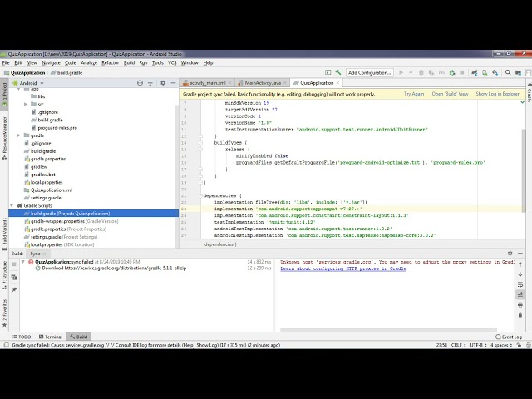Switch to the activity_main.xml tab
This screenshot has width=532, height=399.
[x=207, y=83]
